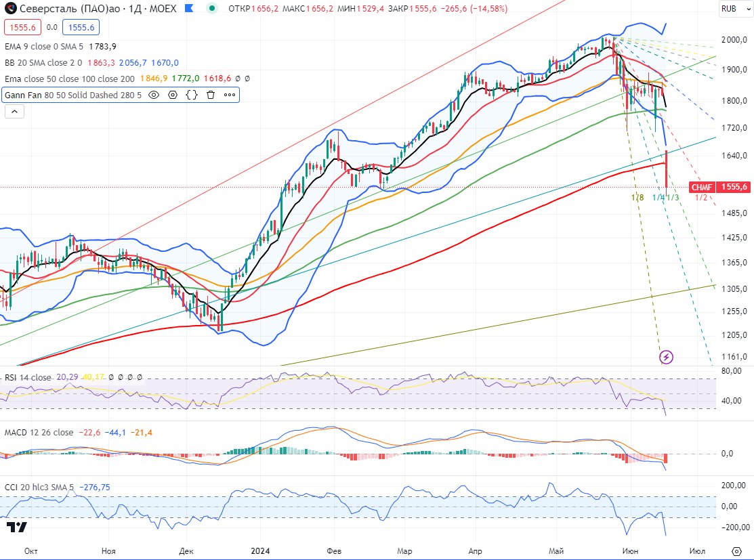The image size is (754, 560).
Task: Toggle Gann Fan visibility eye icon
Action: pyautogui.click(x=153, y=95)
